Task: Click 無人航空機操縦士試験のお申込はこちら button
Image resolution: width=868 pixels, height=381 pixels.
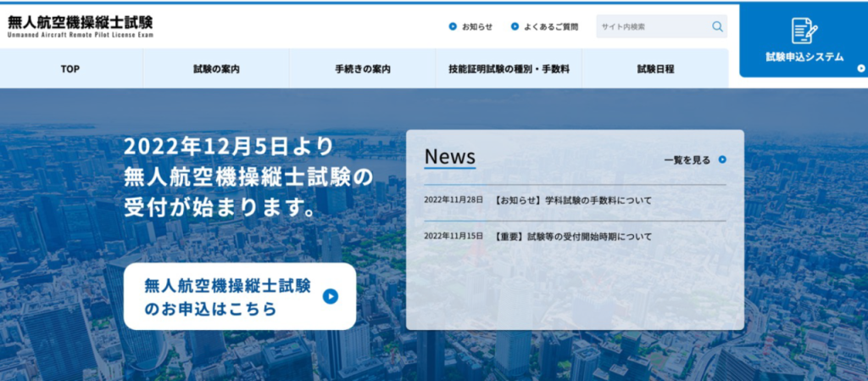Action: tap(240, 296)
